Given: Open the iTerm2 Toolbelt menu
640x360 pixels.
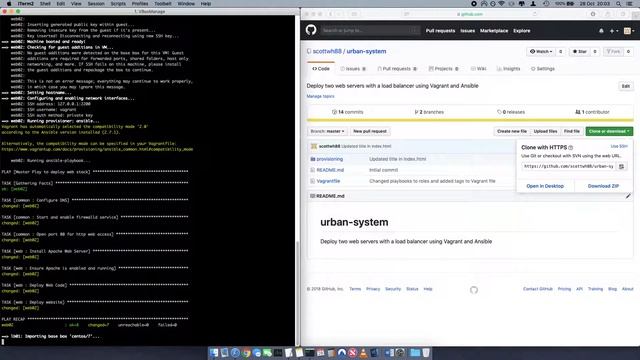Looking at the screenshot, I should pyautogui.click(x=162, y=4).
